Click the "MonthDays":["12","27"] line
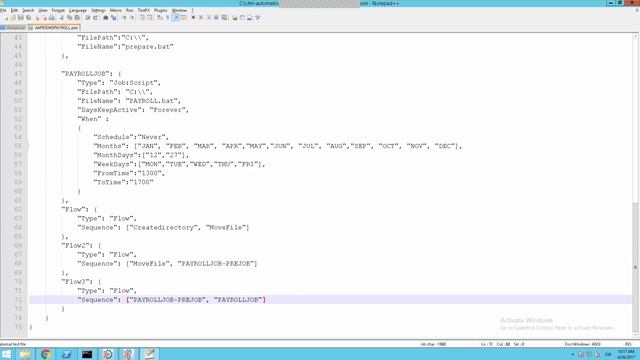Screen dimensions: 640x360 click(x=141, y=155)
